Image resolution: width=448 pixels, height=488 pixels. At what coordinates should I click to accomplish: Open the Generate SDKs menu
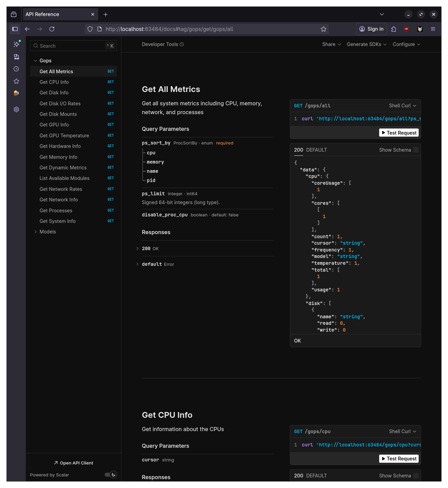(366, 44)
